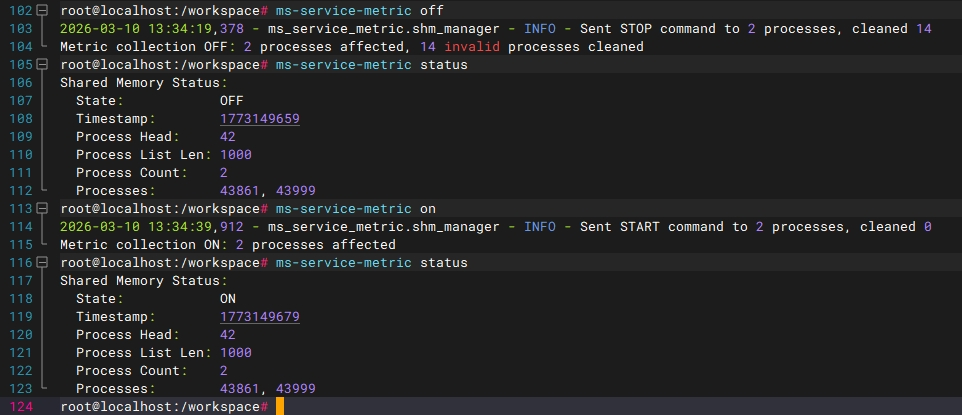Click Process Head value 42 on line 120
This screenshot has height=415, width=962.
point(228,335)
